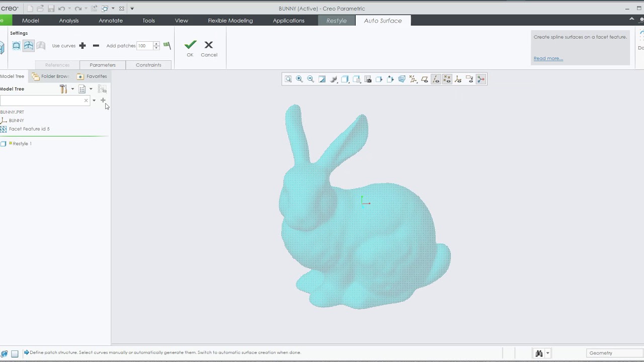Screen dimensions: 644x362
Task: Open the Applications ribbon tab
Action: pyautogui.click(x=289, y=21)
